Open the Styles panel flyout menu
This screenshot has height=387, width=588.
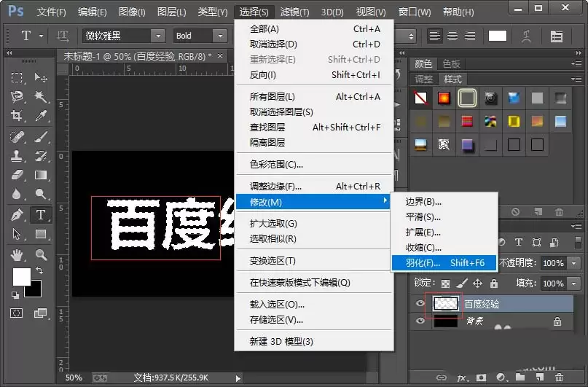coord(576,79)
